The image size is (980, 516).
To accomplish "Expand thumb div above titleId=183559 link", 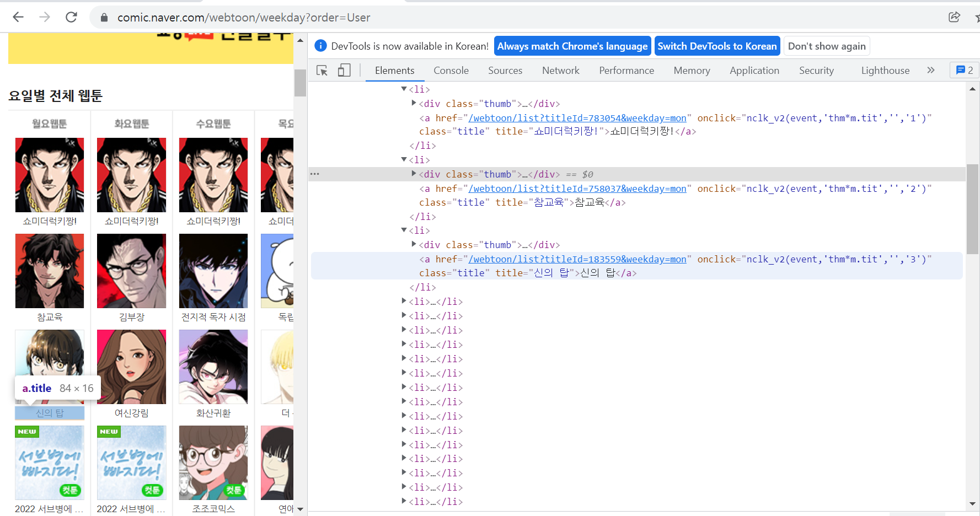I will click(x=414, y=244).
